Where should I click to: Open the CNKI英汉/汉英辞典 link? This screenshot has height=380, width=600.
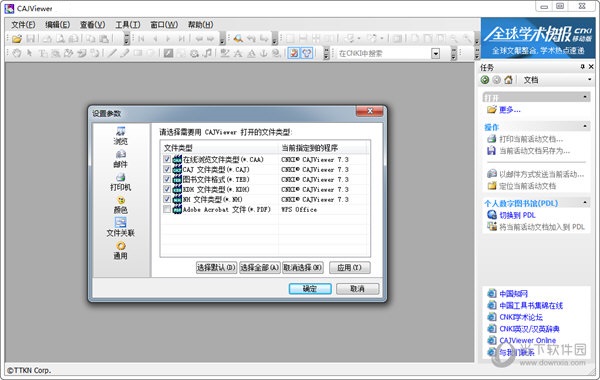530,329
